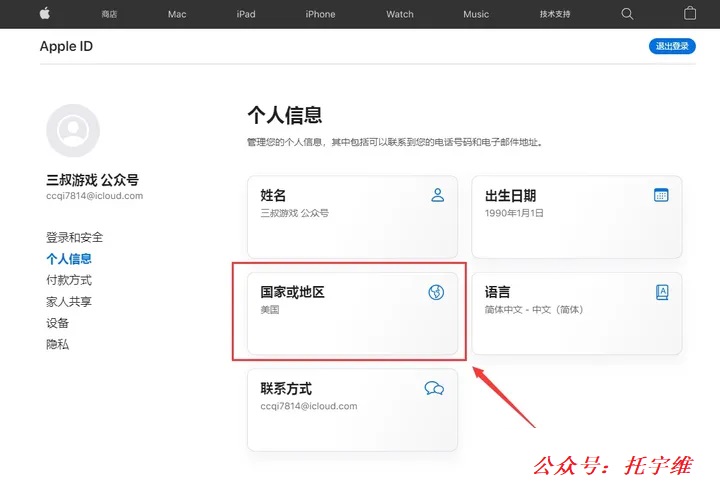Screen dimensions: 720x489
Task: Click the 简体中文 - 中文 (简体) language value
Action: [x=534, y=309]
